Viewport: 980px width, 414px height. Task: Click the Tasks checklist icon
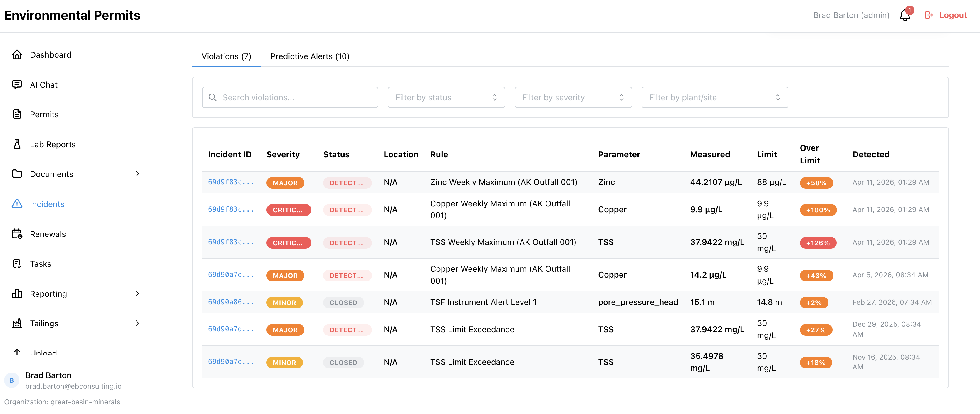(x=17, y=263)
